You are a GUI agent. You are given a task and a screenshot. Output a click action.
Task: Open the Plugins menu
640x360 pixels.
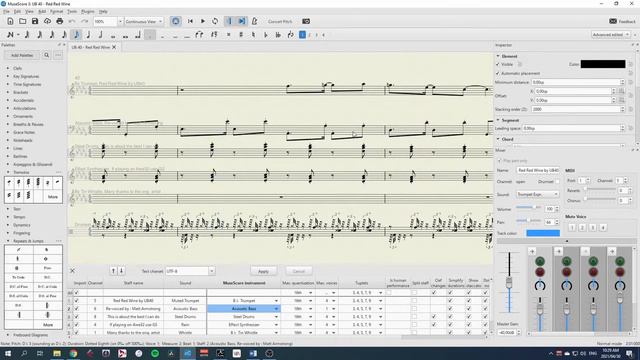coord(88,11)
